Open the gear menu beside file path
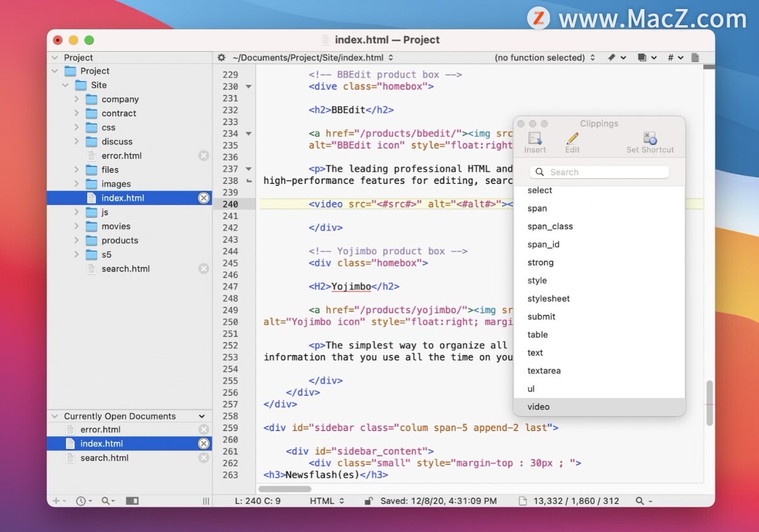 pos(221,58)
